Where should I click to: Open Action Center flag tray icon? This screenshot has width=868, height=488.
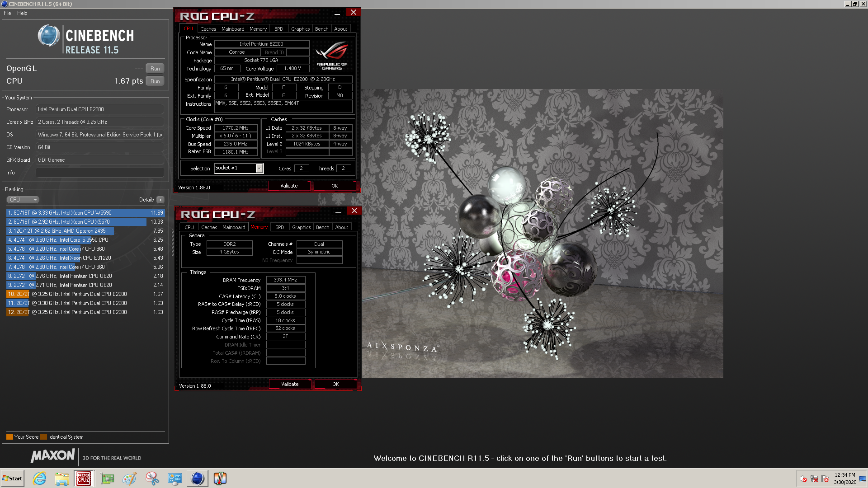825,479
